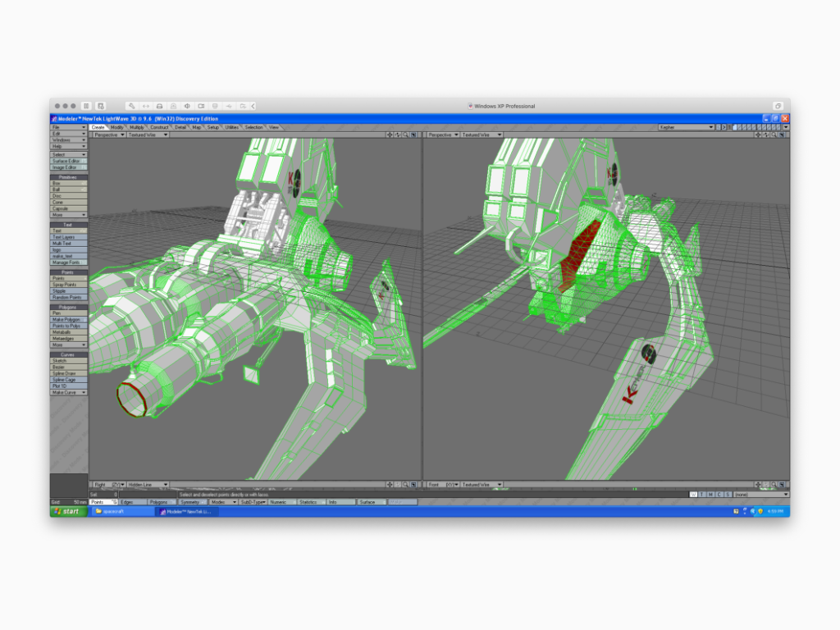The width and height of the screenshot is (840, 630).
Task: Toggle the C color map button
Action: click(719, 495)
